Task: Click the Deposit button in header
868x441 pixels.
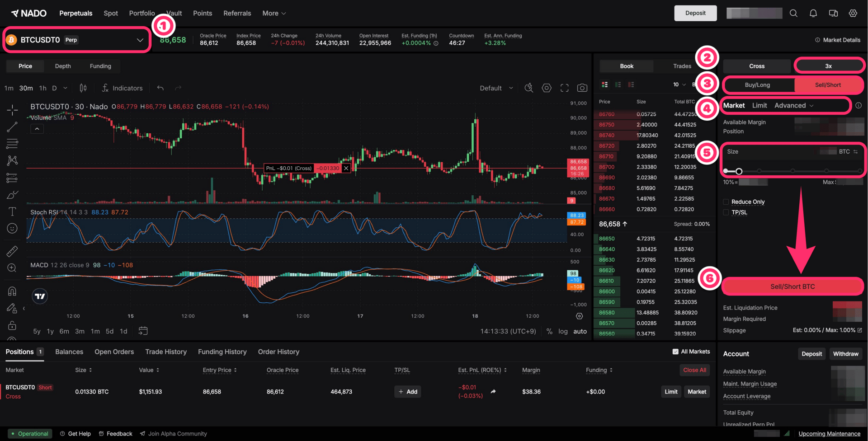Action: tap(695, 13)
